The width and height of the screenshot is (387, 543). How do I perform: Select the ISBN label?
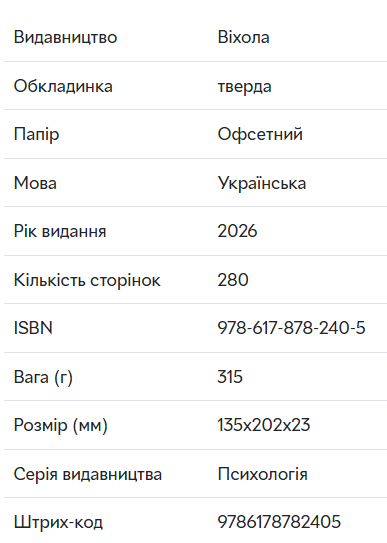click(33, 328)
